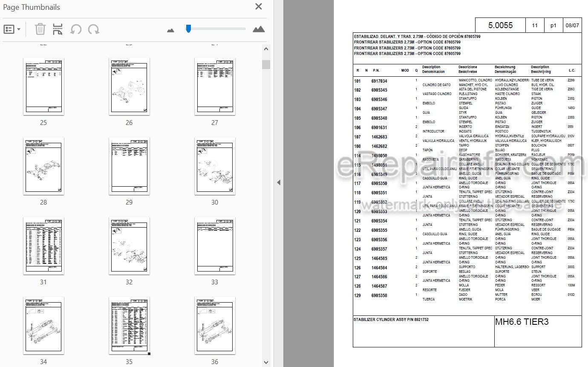The width and height of the screenshot is (588, 367).
Task: Open page 31 thumbnail
Action: tap(43, 246)
